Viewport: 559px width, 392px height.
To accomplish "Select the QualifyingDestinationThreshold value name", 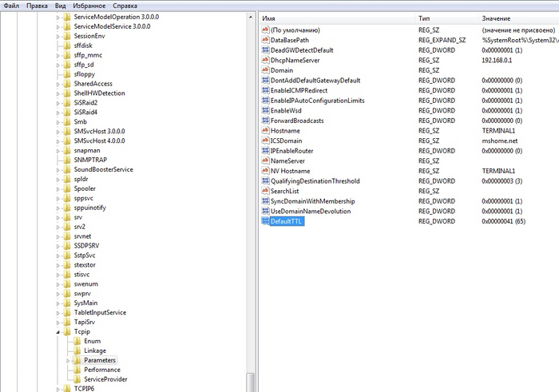I will pos(315,181).
